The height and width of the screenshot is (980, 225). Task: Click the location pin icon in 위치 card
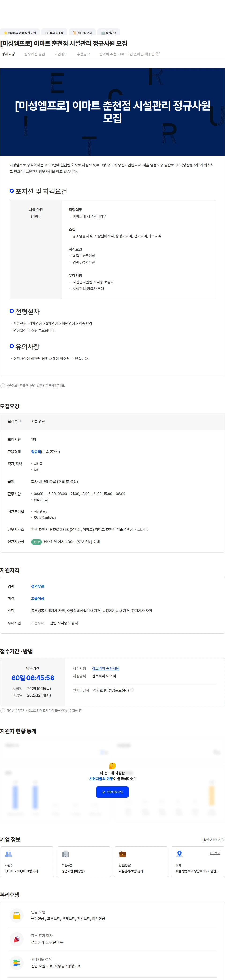179,854
